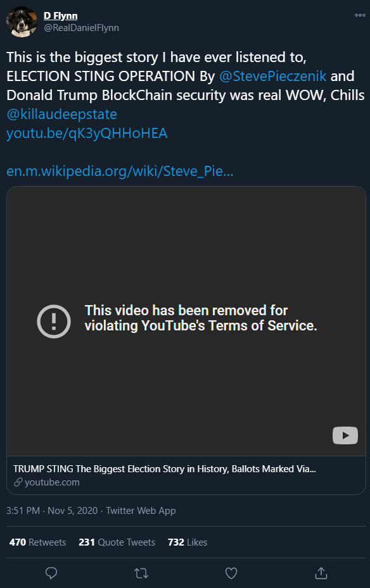Click the TRUMP STING video card title
The image size is (370, 588).
click(164, 469)
